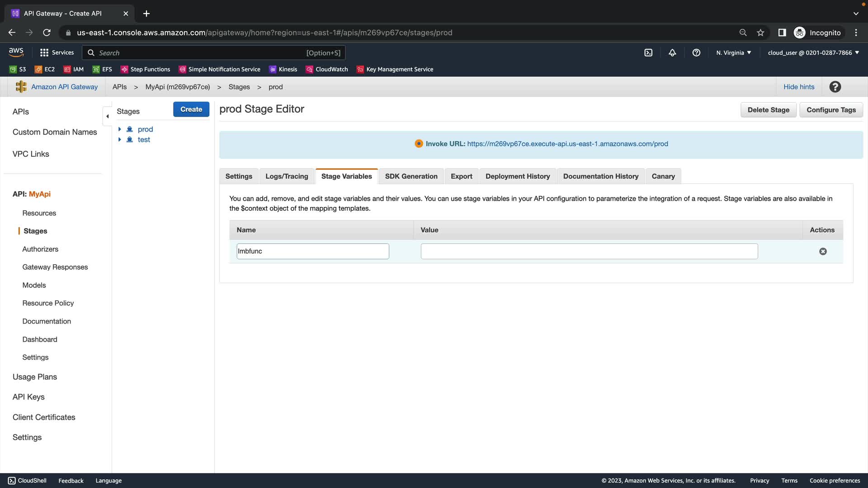Switch to the Canary tab
The width and height of the screenshot is (868, 488).
tap(663, 176)
